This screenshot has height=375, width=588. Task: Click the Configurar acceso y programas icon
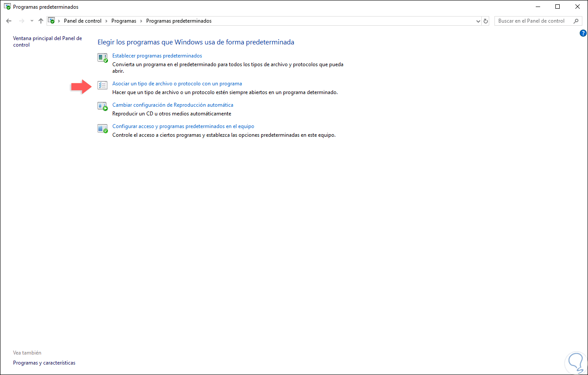click(102, 128)
